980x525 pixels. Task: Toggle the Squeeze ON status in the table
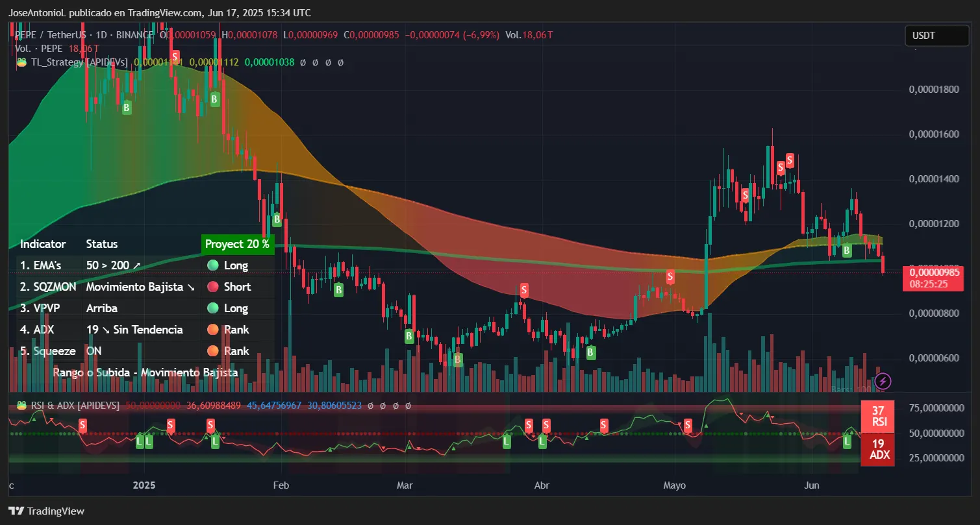pyautogui.click(x=94, y=350)
